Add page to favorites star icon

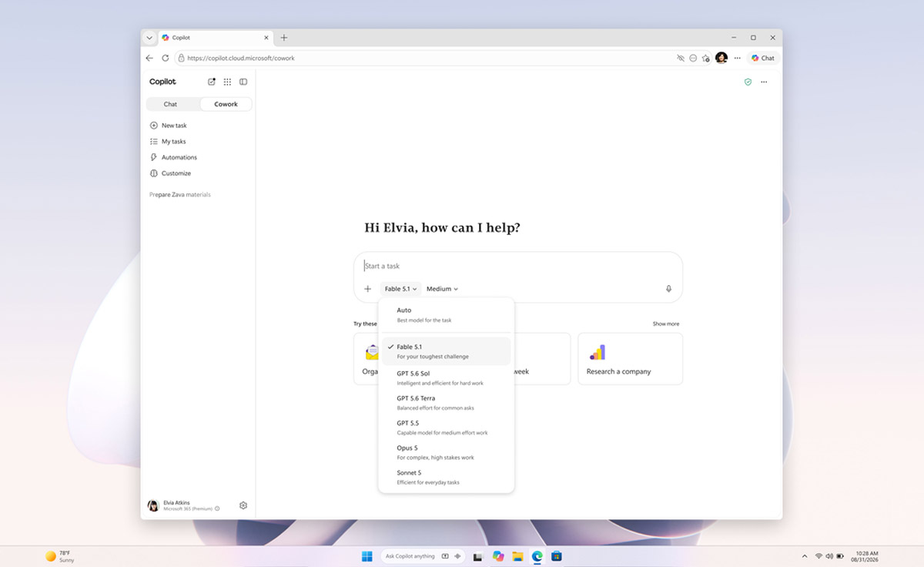pos(705,58)
